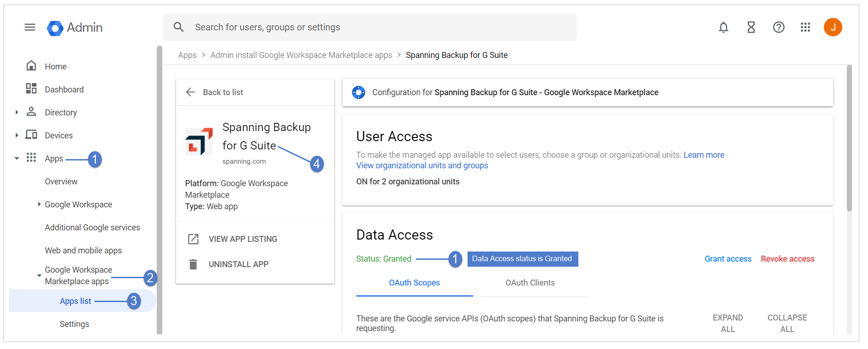868x349 pixels.
Task: Collapse Google Workspace Marketplace apps section
Action: (39, 275)
